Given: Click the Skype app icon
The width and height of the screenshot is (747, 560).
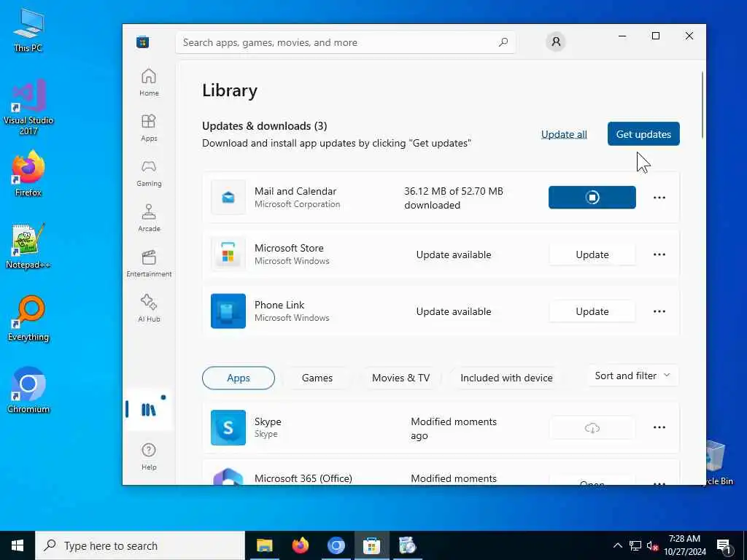Looking at the screenshot, I should [228, 427].
